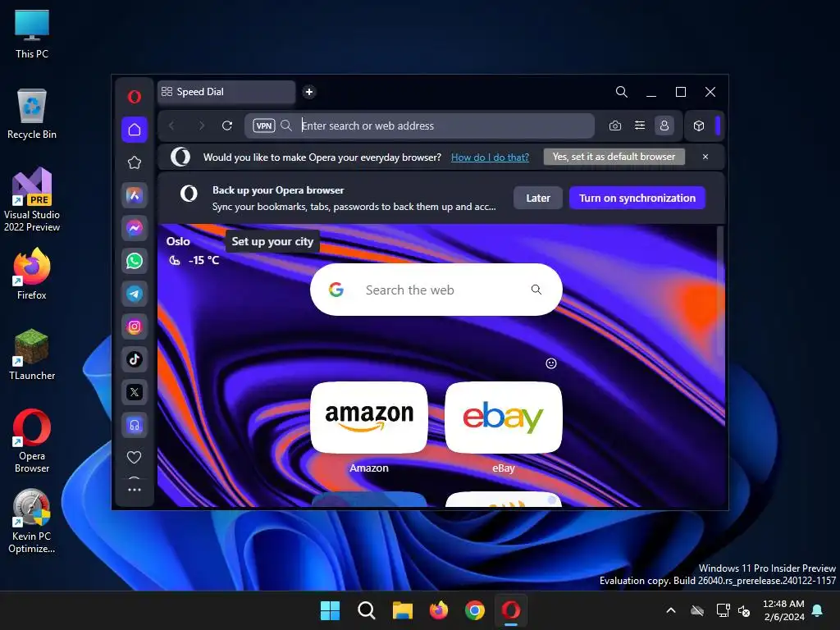The image size is (840, 630).
Task: Open the clock showing 12:48 AM
Action: tap(783, 610)
